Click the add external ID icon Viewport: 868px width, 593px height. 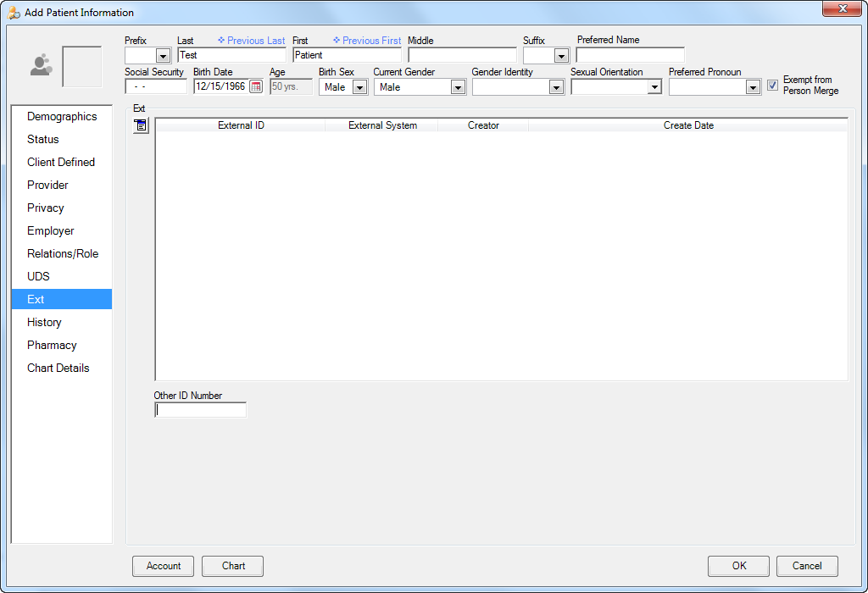[x=142, y=125]
